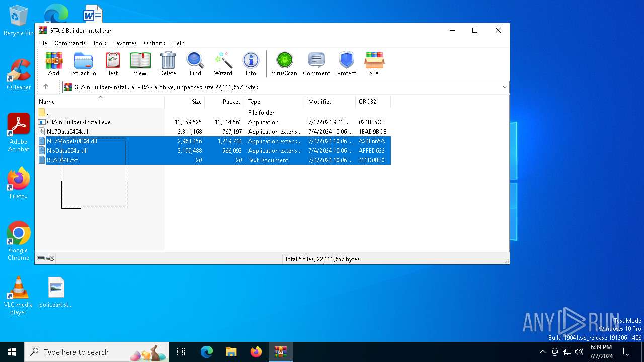Click the Protect shield icon
This screenshot has width=644, height=362.
[347, 64]
